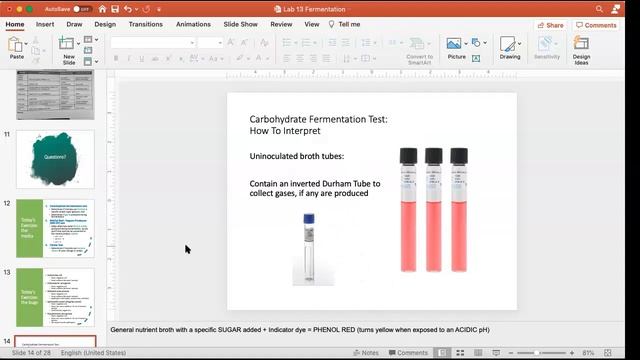Open the Shapes gallery icon
The image size is (640, 360).
pos(476,42)
